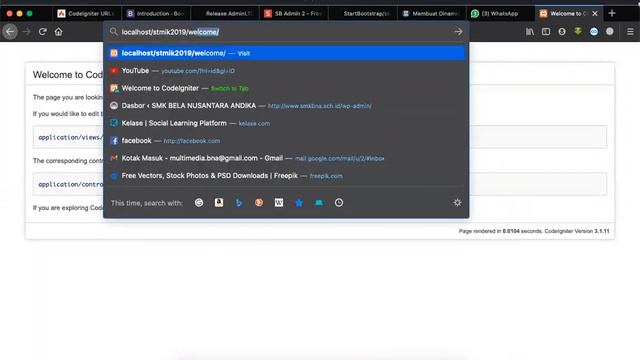This screenshot has width=640, height=360.
Task: Open search settings gear icon
Action: (x=457, y=202)
